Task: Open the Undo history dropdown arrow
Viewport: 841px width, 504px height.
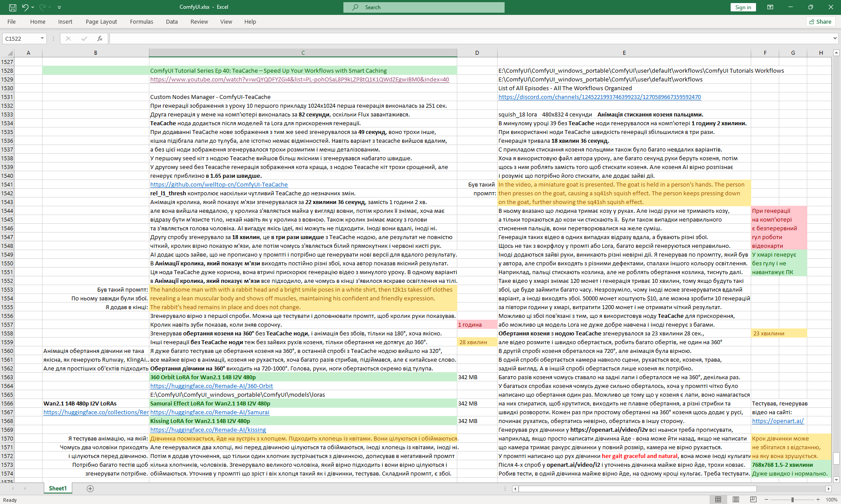Action: tap(33, 7)
